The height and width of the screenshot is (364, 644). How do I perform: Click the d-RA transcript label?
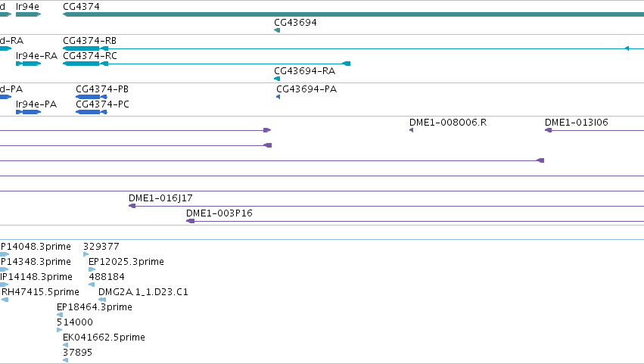[x=12, y=41]
